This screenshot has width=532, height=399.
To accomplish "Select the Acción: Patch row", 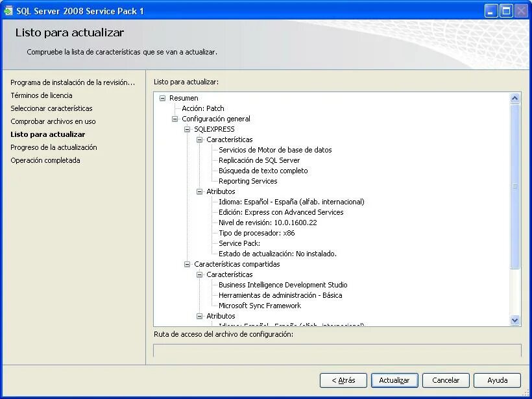I will (203, 108).
